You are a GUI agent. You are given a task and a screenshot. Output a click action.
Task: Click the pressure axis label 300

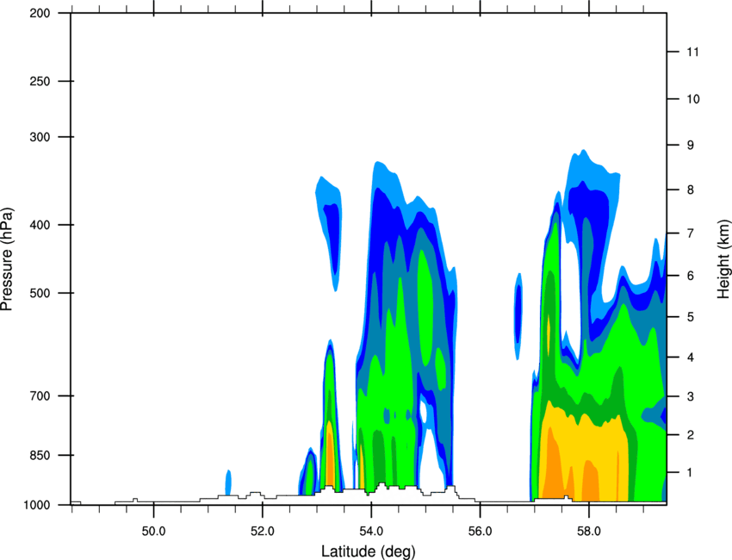click(x=40, y=137)
